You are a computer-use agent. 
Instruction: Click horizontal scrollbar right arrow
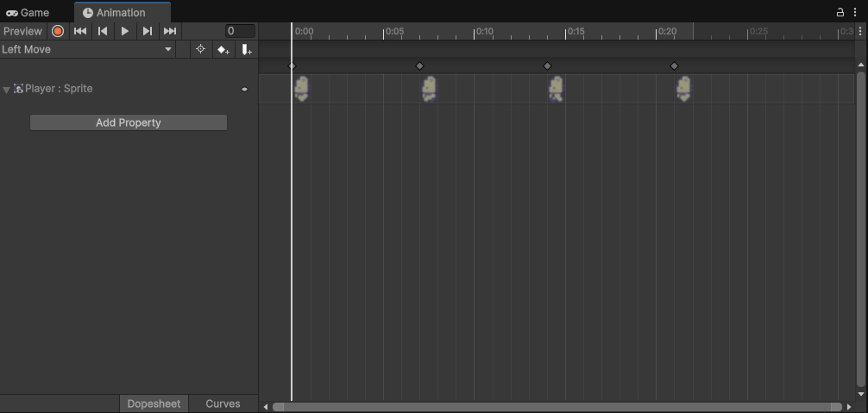point(849,407)
